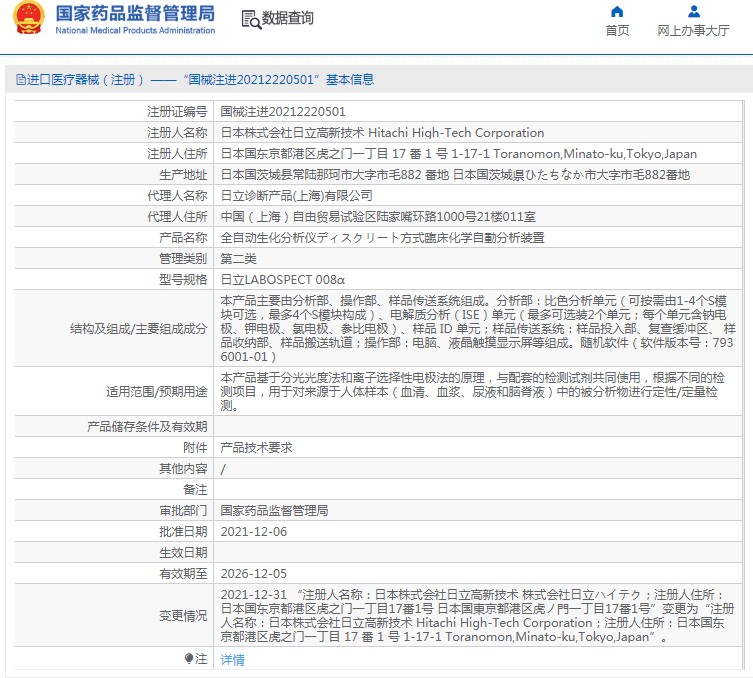Click the 变更情况 row label
This screenshot has height=678, width=753.
point(183,616)
